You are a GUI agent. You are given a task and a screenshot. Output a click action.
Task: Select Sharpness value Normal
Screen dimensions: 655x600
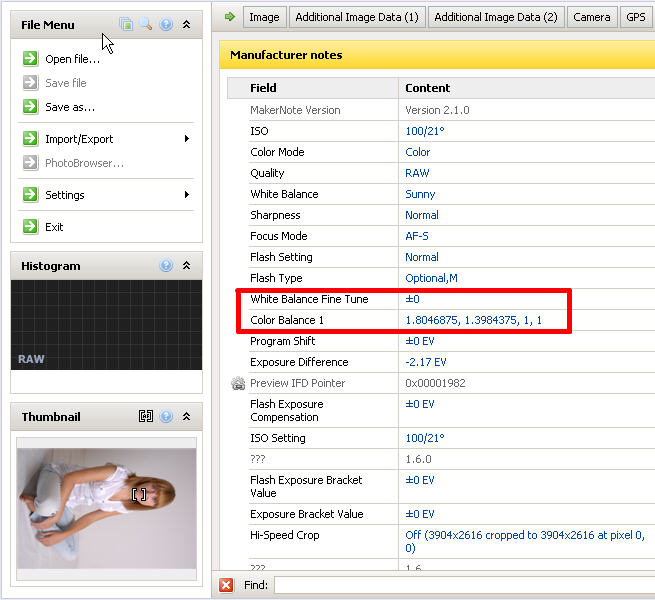[422, 215]
